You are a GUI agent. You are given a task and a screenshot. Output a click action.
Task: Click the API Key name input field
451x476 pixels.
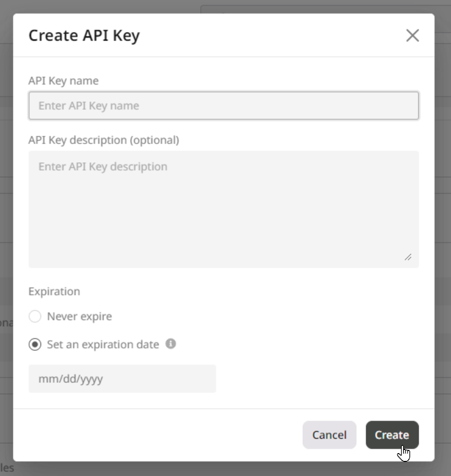pyautogui.click(x=224, y=105)
